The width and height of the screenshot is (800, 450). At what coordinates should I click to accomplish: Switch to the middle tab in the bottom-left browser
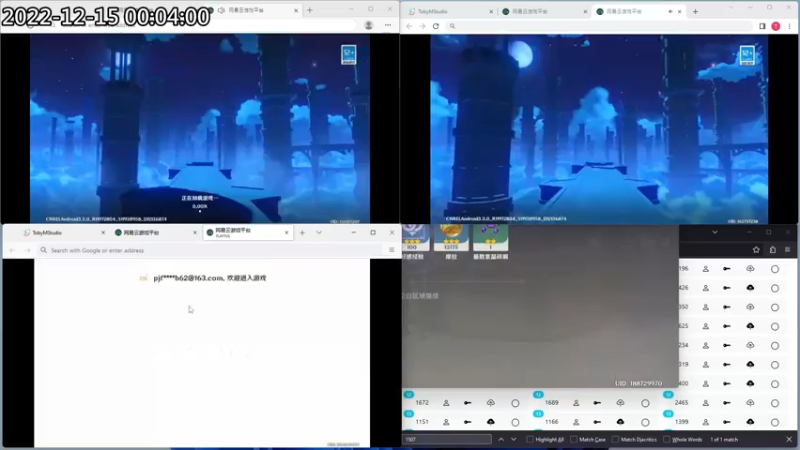[155, 233]
